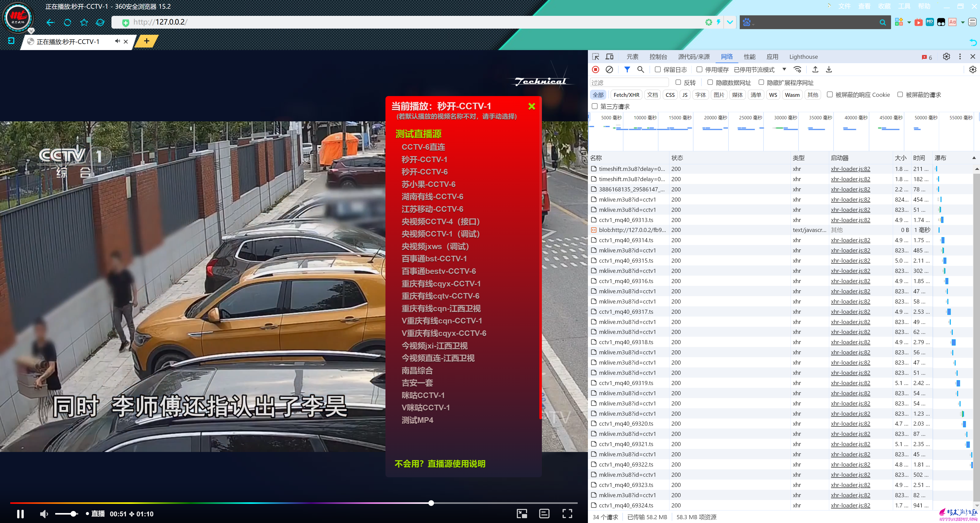Select 咪咕CCTV-1 channel
The height and width of the screenshot is (523, 980).
[423, 395]
